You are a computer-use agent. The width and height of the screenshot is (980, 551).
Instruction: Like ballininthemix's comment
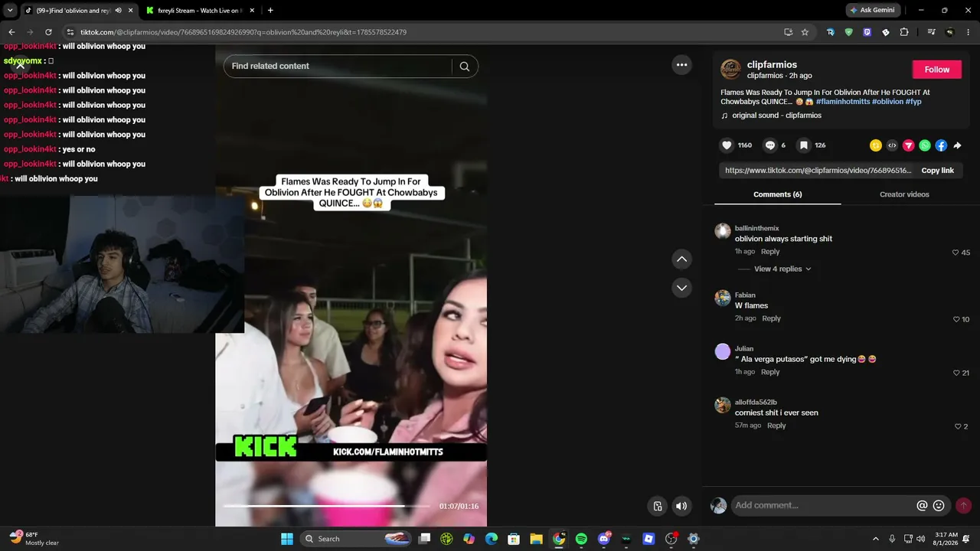point(955,253)
